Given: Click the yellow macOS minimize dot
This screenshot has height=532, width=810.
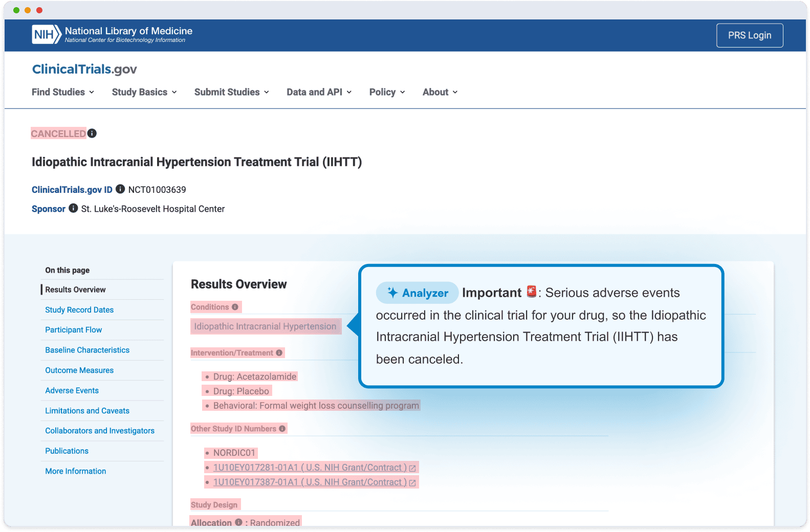Looking at the screenshot, I should tap(28, 10).
